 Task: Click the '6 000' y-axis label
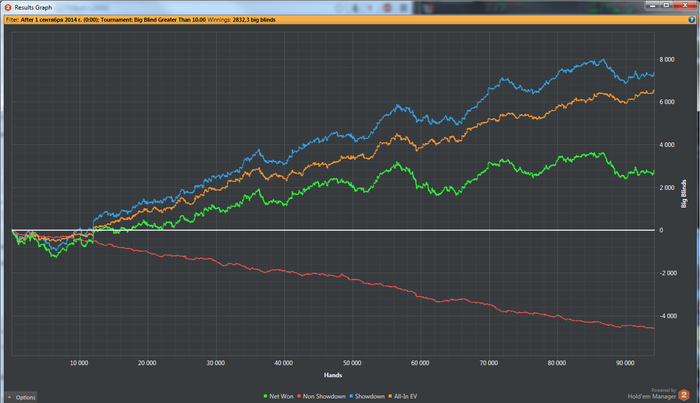coord(667,102)
